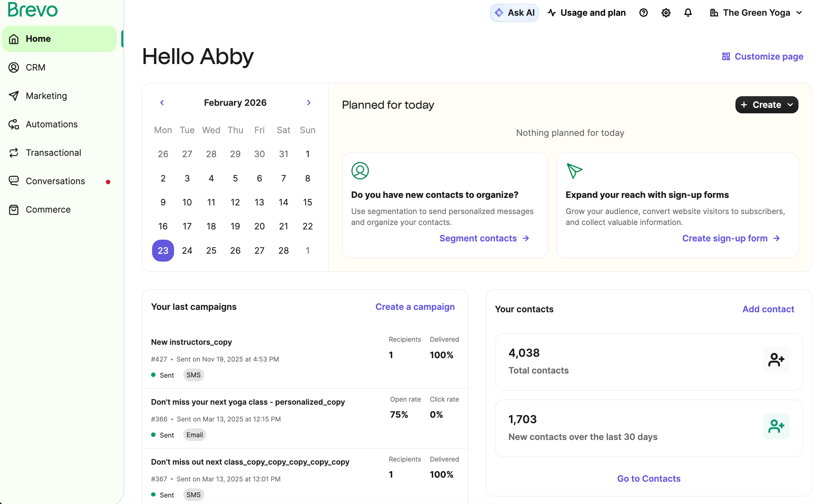Expand the Create button dropdown
The width and height of the screenshot is (818, 504).
click(790, 105)
